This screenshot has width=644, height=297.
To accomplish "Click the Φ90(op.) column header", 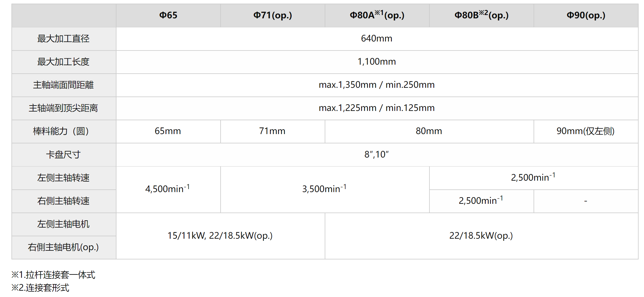I will (x=586, y=15).
